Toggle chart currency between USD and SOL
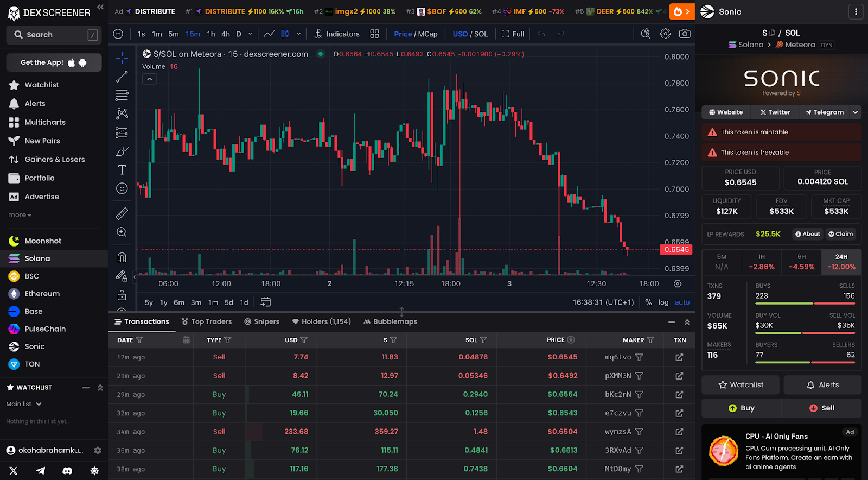This screenshot has height=480, width=868. coord(470,34)
